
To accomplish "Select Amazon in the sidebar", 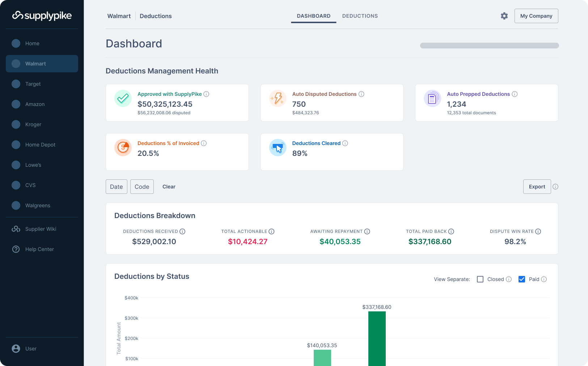I will click(x=42, y=104).
